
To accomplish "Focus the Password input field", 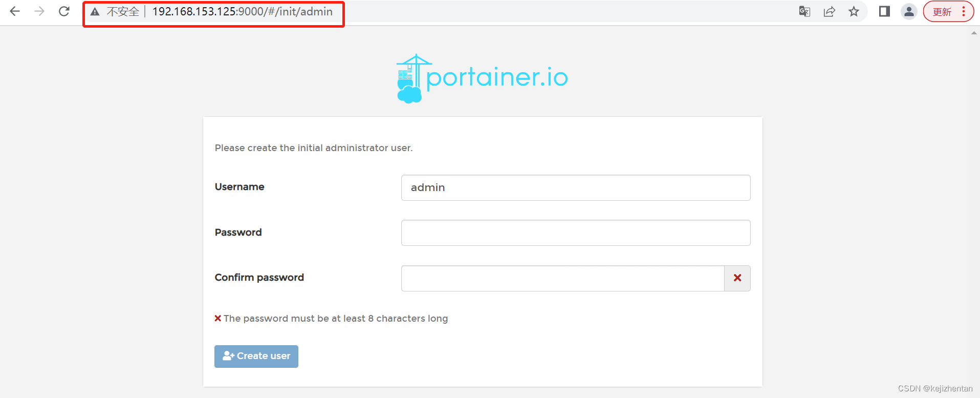I will click(x=576, y=233).
